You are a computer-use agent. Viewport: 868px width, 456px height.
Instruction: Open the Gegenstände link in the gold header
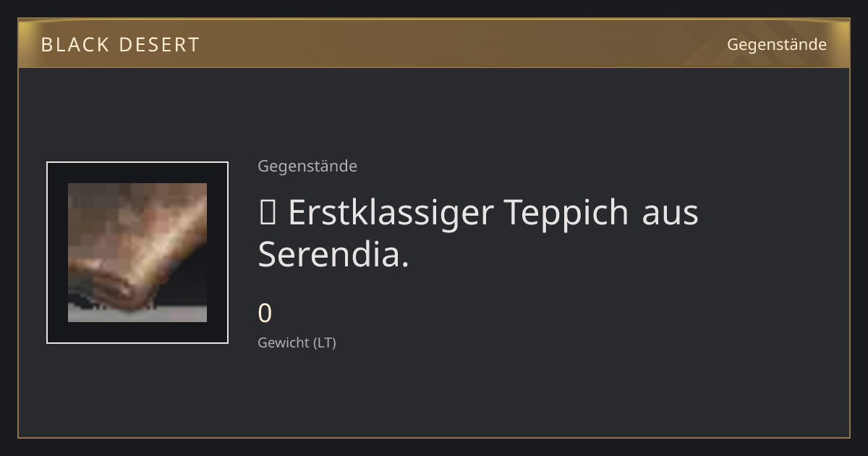[x=776, y=44]
